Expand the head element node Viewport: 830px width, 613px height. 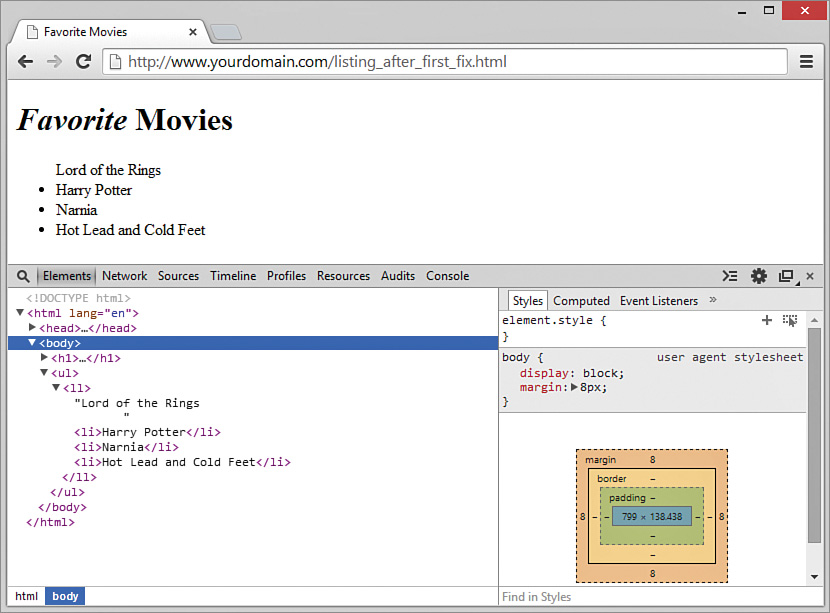32,328
